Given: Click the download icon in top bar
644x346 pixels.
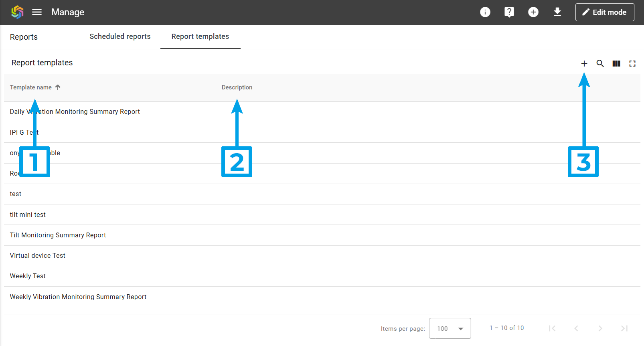Looking at the screenshot, I should point(557,12).
